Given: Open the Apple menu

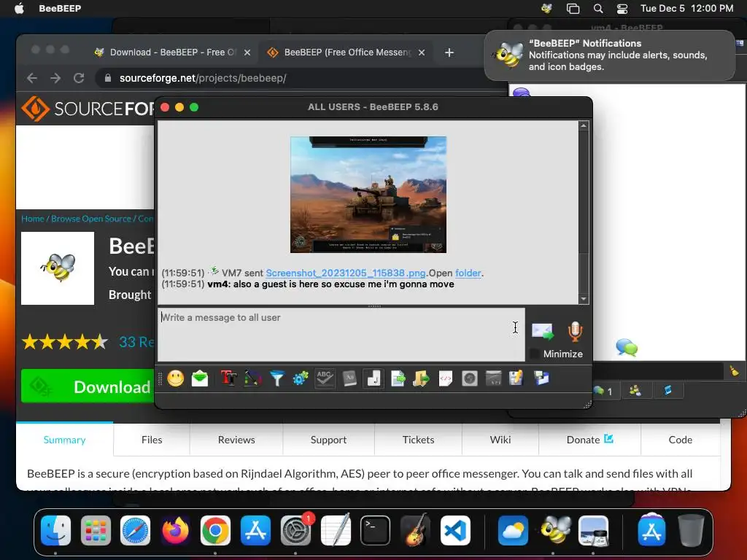Looking at the screenshot, I should point(19,9).
